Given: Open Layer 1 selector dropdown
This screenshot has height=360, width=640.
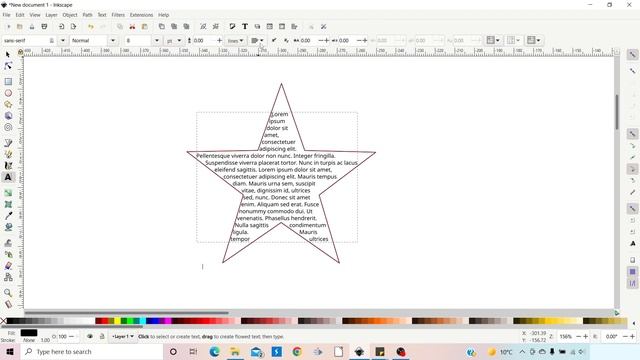Looking at the screenshot, I should point(123,336).
